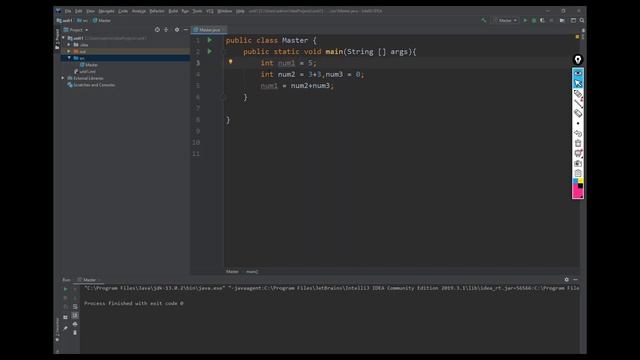
Task: Toggle the eye visibility button in annotation toolbar
Action: pyautogui.click(x=578, y=73)
